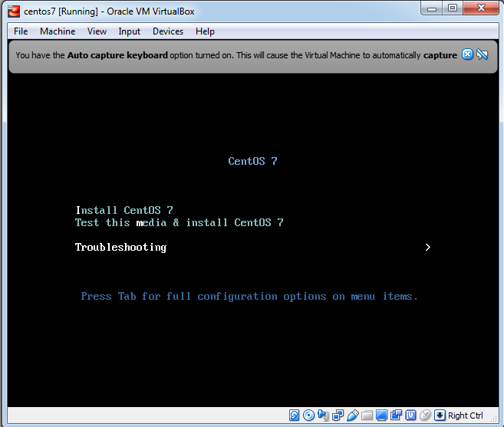Open the Machine menu
The width and height of the screenshot is (504, 427).
(x=58, y=31)
